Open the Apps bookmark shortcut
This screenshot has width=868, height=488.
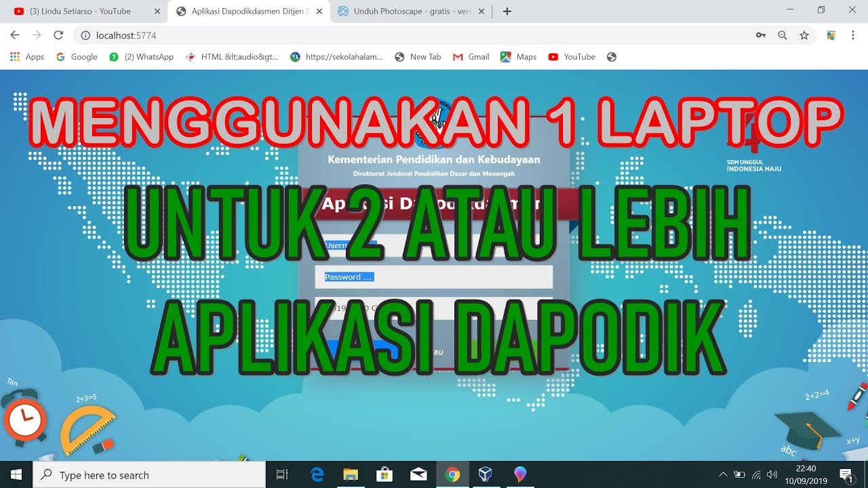point(27,57)
